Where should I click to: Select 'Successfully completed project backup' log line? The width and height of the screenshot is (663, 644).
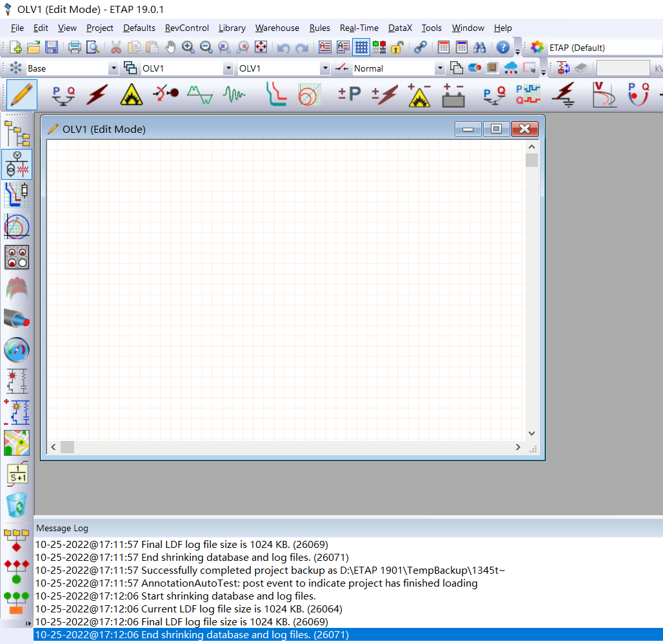(348, 570)
